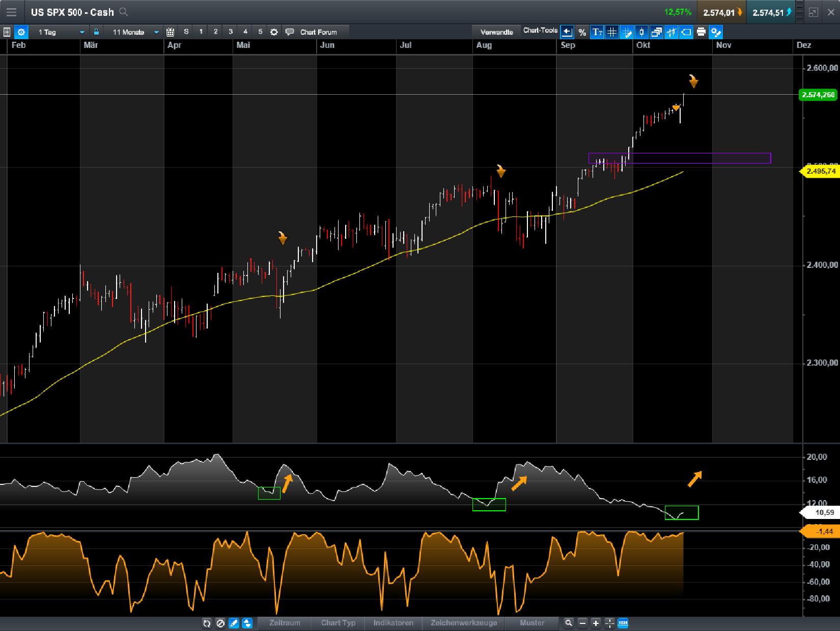Switch to the Muster tab
840x631 pixels.
(530, 623)
